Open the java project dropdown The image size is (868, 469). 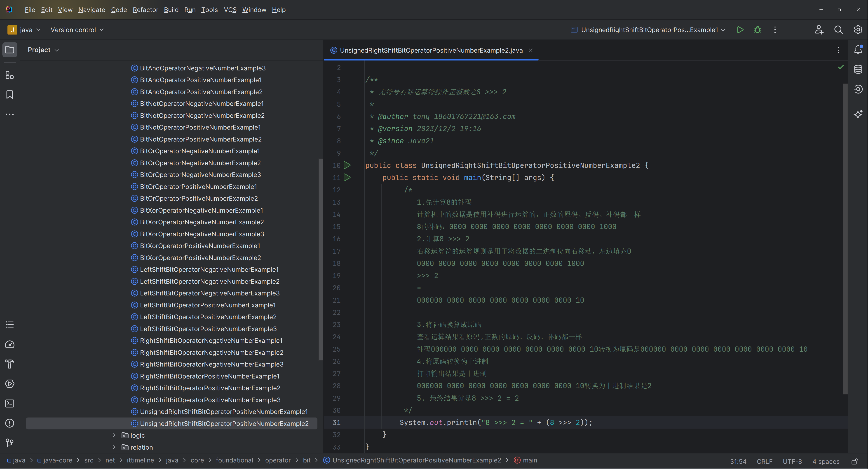[x=24, y=30]
